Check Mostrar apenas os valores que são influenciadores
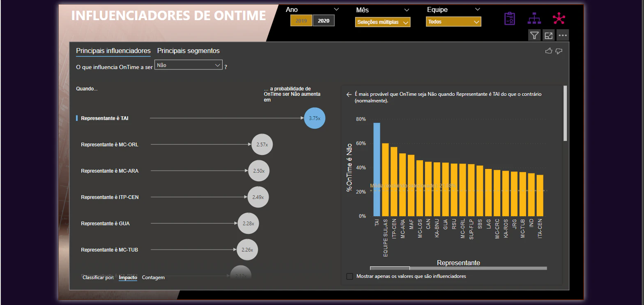The width and height of the screenshot is (644, 305). click(x=350, y=276)
